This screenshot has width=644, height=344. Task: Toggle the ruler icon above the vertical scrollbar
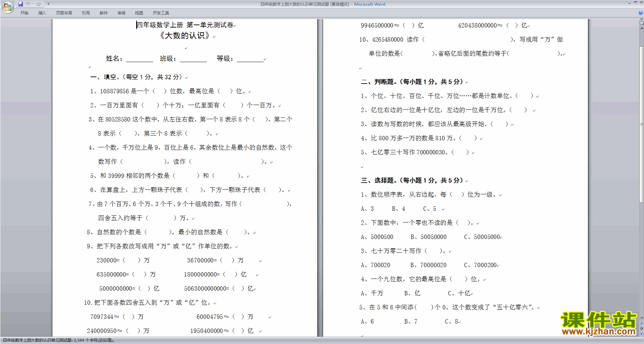(641, 23)
